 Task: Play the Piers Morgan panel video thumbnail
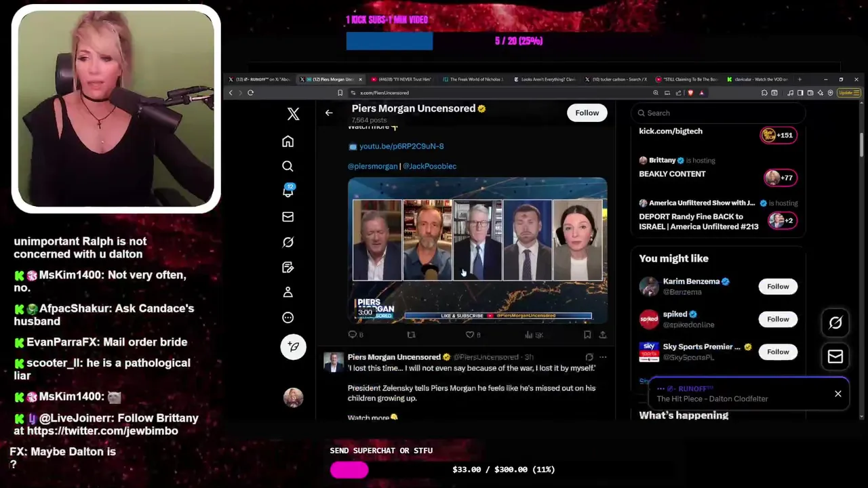click(x=477, y=250)
